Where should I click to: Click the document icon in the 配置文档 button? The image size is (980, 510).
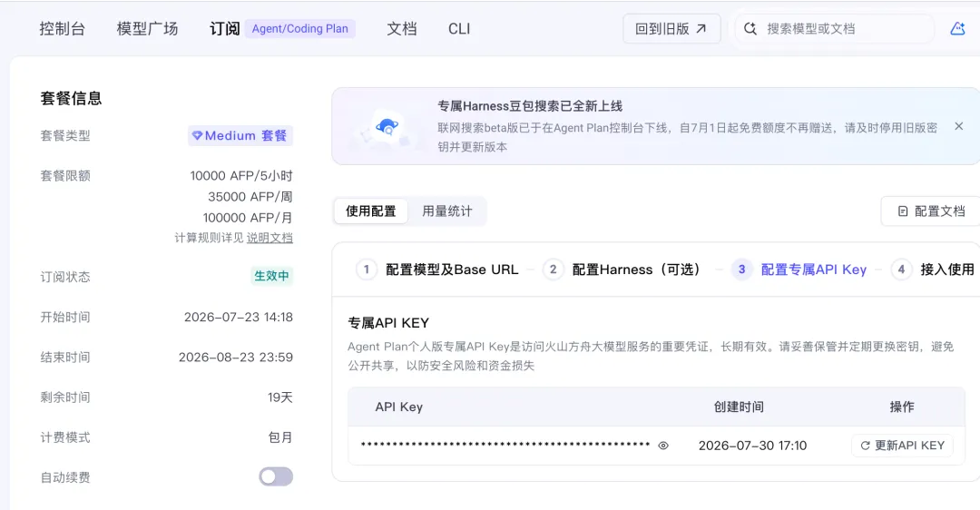(x=903, y=211)
